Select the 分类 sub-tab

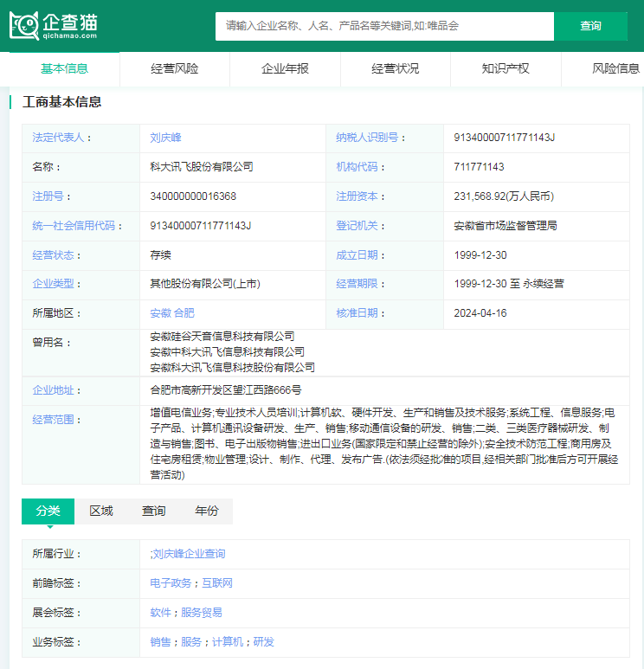(x=48, y=511)
